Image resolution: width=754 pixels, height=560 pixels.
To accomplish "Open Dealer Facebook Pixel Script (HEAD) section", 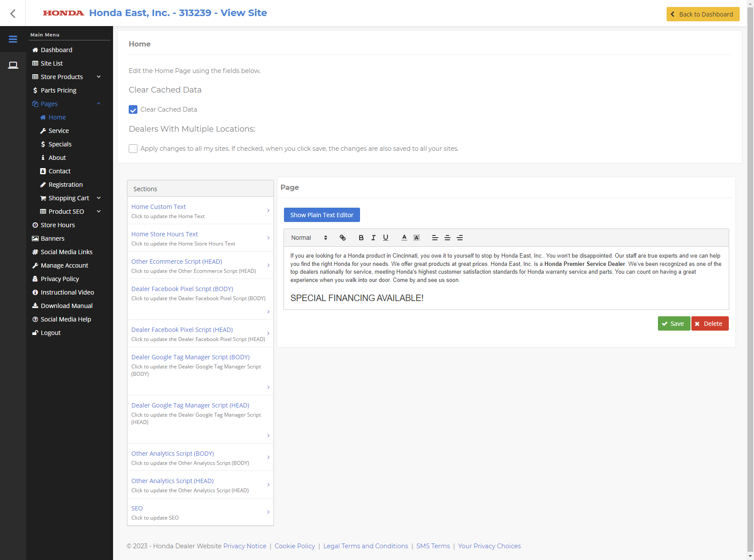I will (x=200, y=334).
